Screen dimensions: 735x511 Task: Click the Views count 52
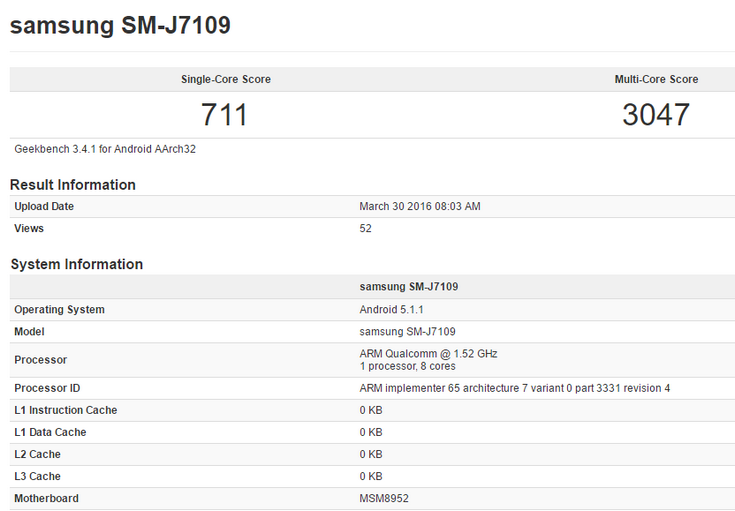366,229
